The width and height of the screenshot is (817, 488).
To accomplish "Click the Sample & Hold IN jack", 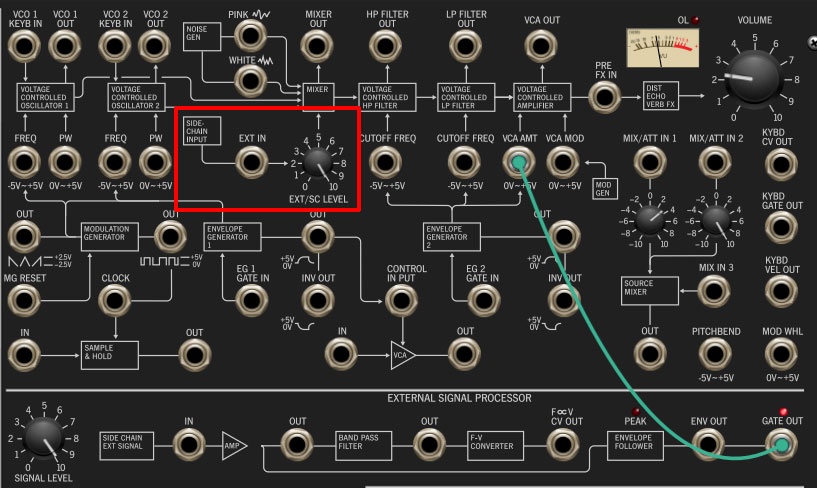I will [24, 355].
